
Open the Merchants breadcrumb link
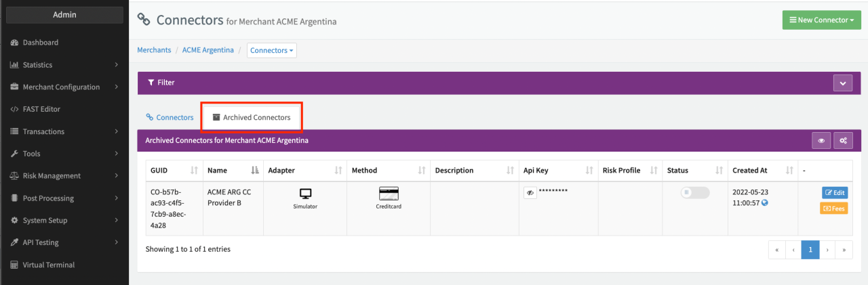[x=154, y=50]
